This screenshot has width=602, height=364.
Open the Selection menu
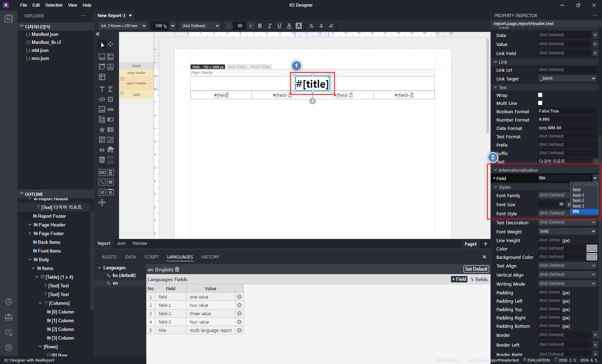coord(54,5)
